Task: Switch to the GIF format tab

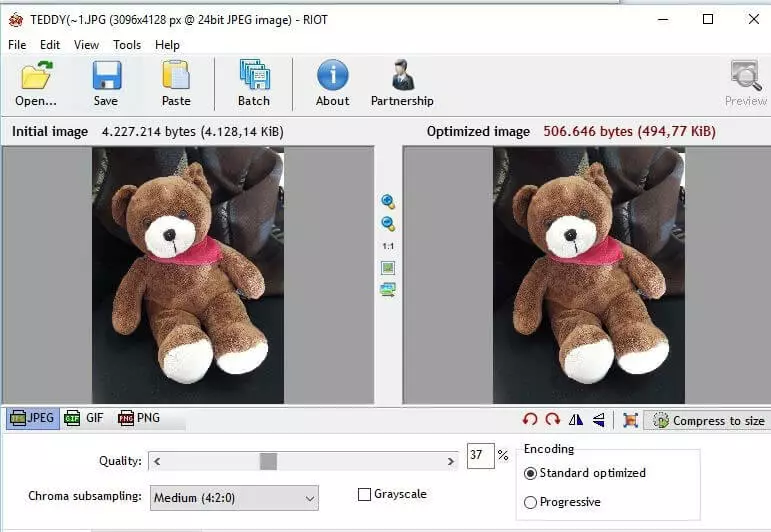Action: [x=84, y=418]
